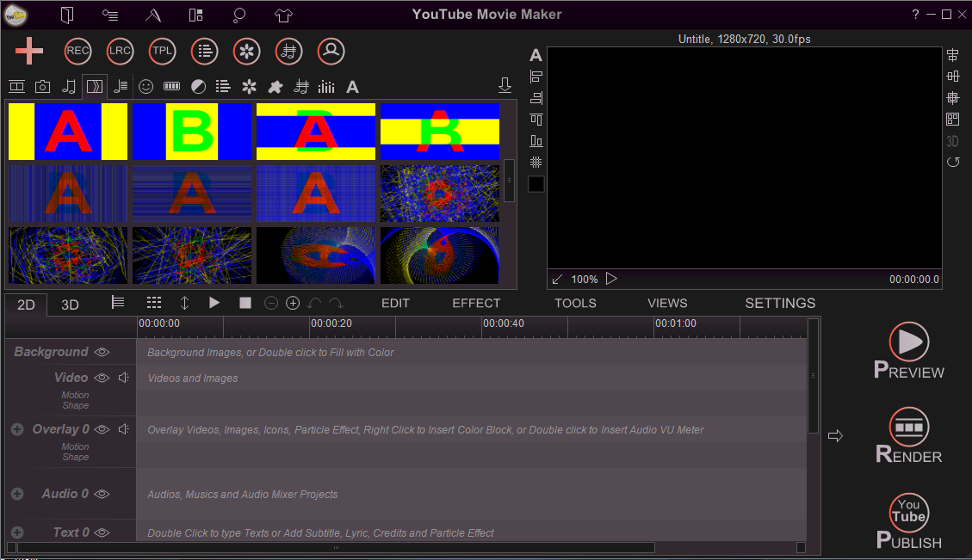
Task: Select the half-circle contrast filter tab
Action: (x=198, y=87)
